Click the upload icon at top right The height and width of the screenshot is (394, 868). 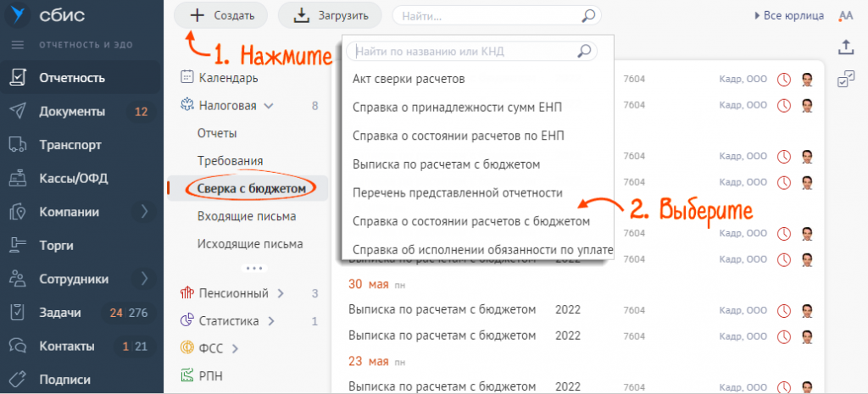844,47
